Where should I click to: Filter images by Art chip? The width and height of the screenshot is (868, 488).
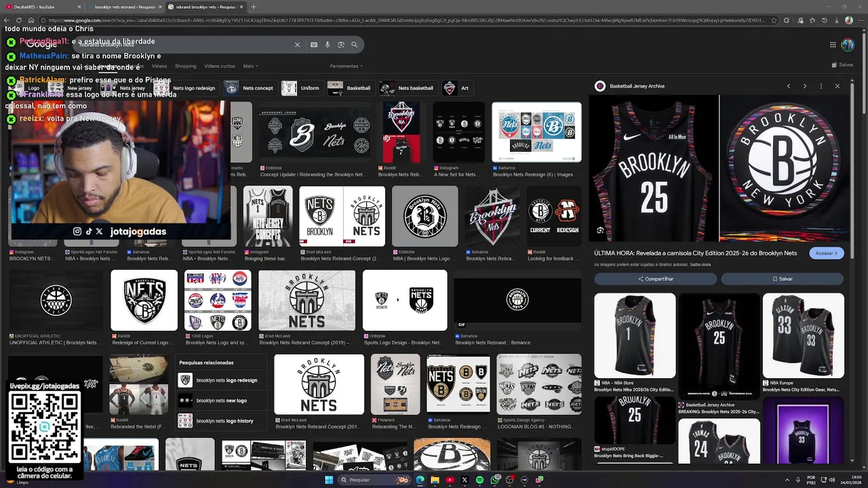point(456,88)
